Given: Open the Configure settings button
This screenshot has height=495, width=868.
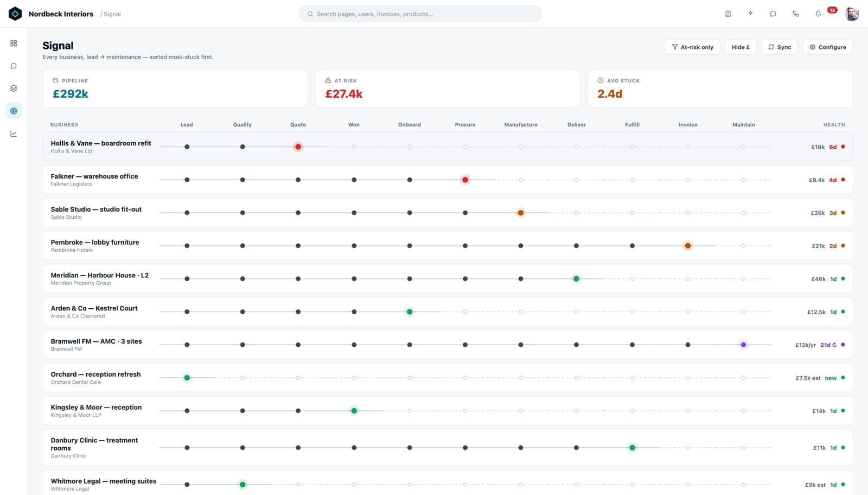Looking at the screenshot, I should [x=828, y=47].
